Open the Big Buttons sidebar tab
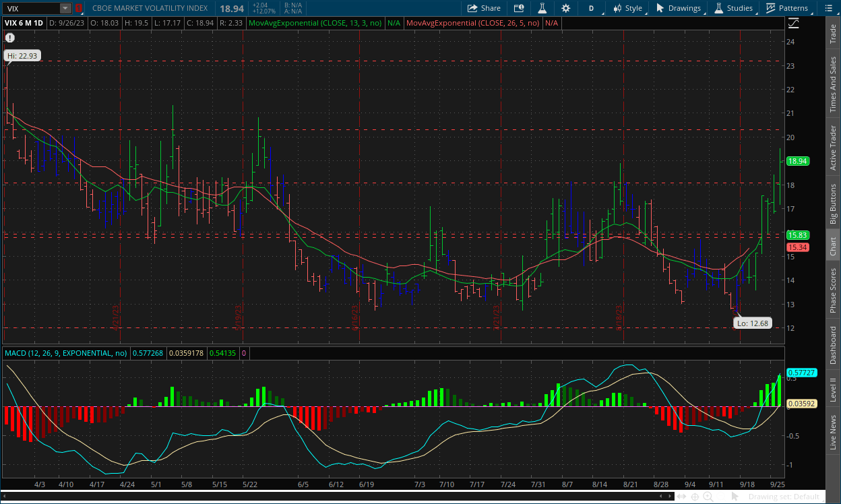This screenshot has width=841, height=504. point(833,203)
